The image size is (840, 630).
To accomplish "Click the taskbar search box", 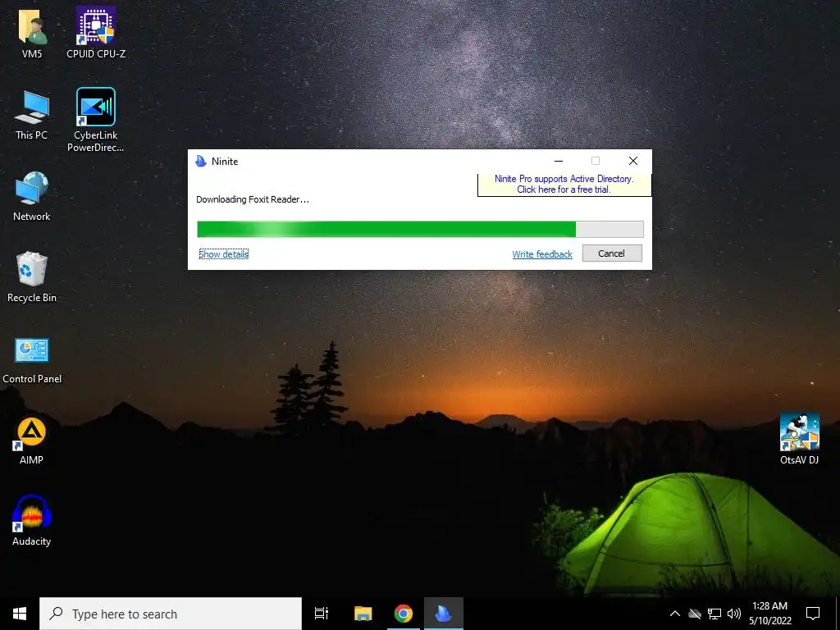I will coord(171,614).
